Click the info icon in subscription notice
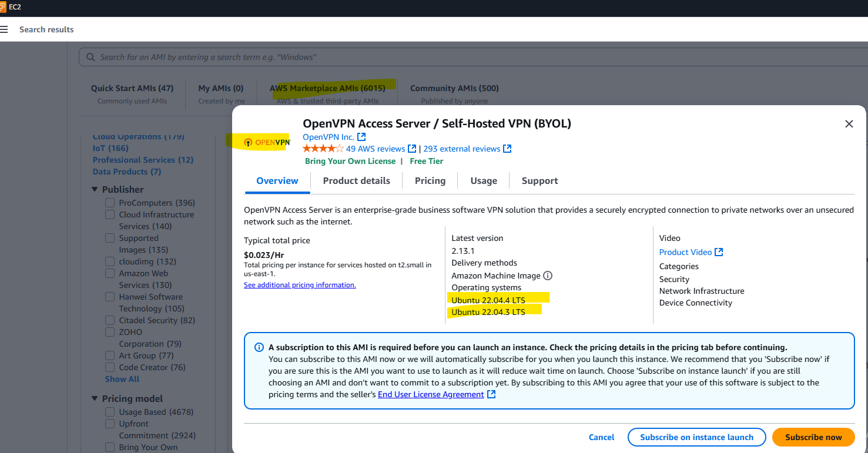 click(x=259, y=347)
